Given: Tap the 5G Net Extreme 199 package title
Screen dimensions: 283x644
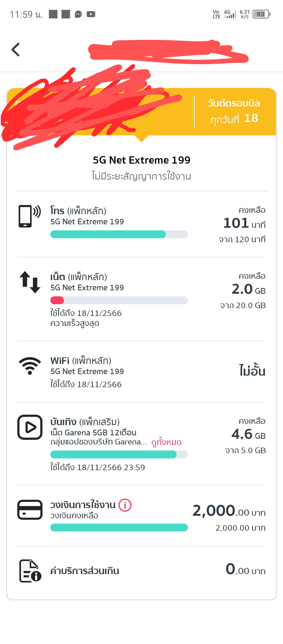Looking at the screenshot, I should 141,160.
